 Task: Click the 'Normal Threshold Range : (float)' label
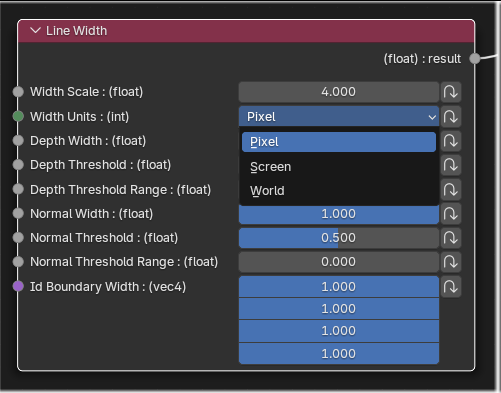124,262
